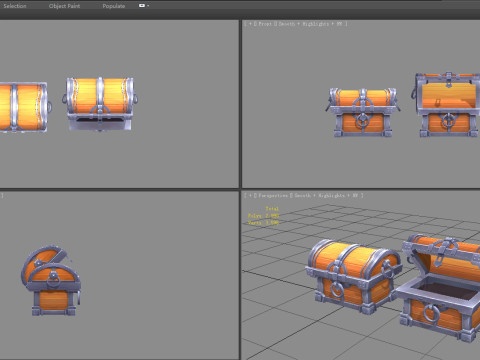480x360 pixels.
Task: Click the ribbon display options dropdown icon
Action: 144,6
